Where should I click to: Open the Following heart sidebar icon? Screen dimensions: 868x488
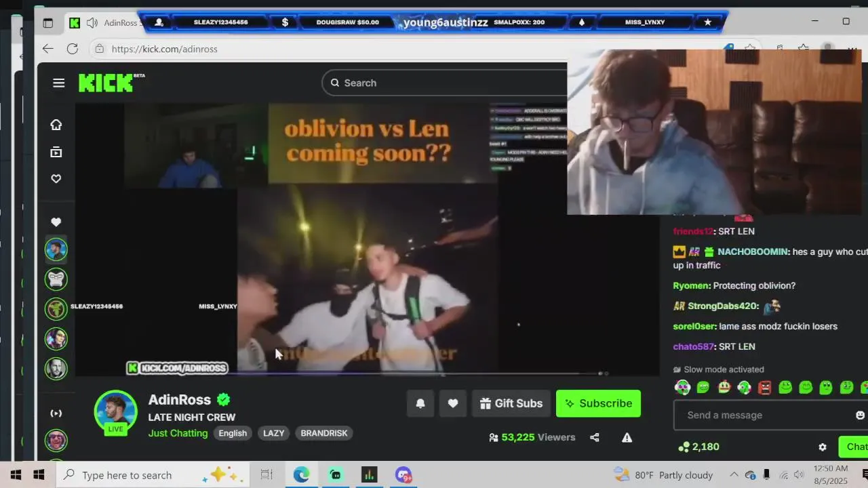(x=56, y=179)
